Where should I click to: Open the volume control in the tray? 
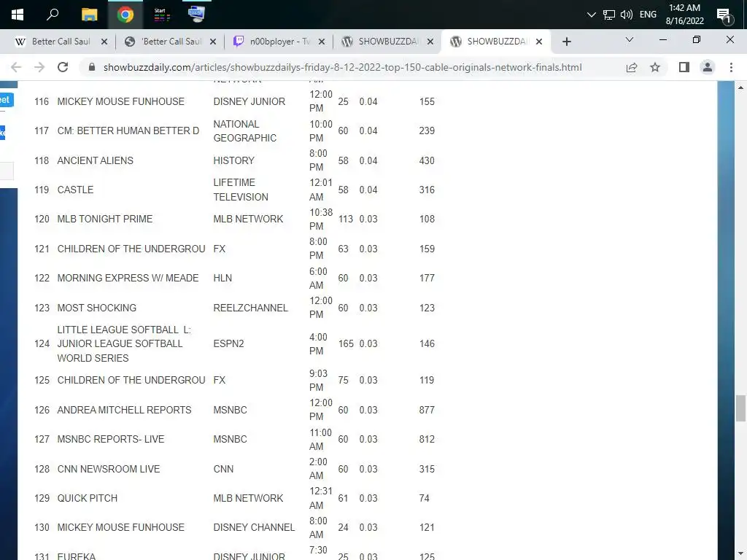tap(627, 15)
